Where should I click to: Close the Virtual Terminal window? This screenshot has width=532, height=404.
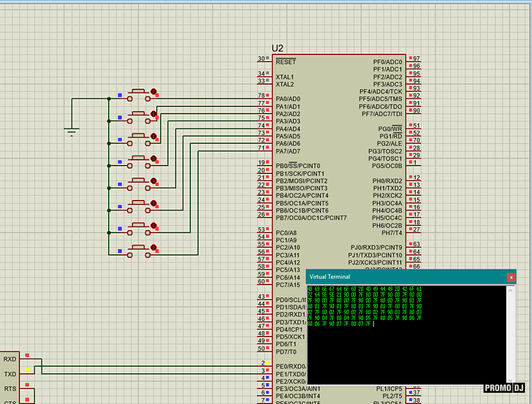click(511, 277)
